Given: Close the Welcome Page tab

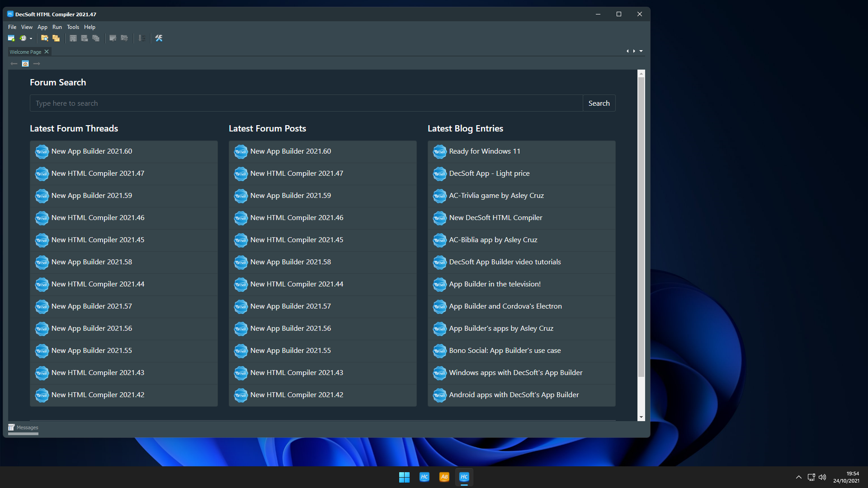Looking at the screenshot, I should coord(47,52).
